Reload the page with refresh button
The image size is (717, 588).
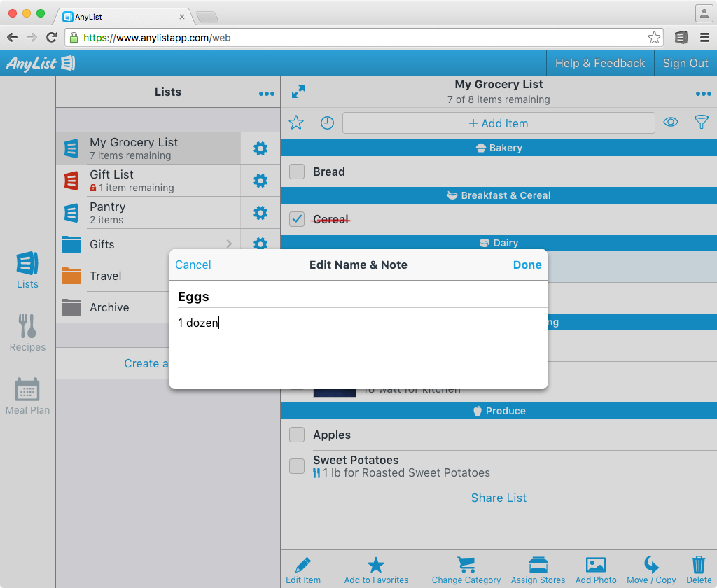click(51, 38)
